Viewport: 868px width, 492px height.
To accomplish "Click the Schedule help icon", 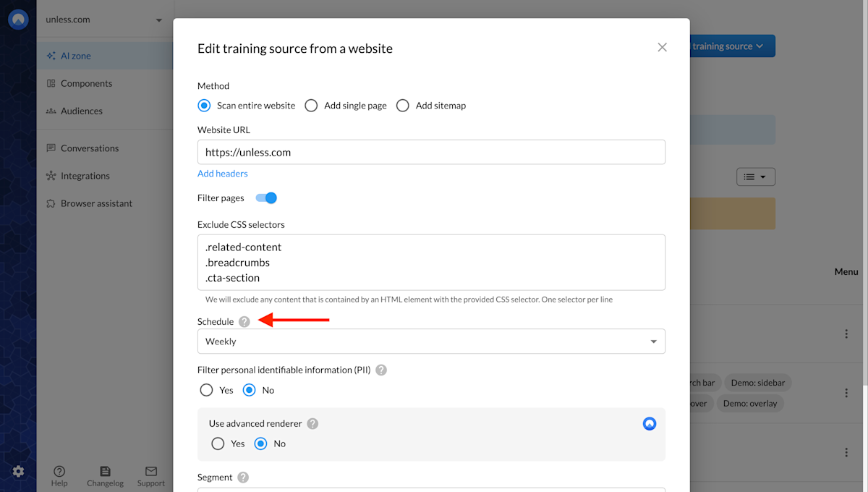I will [x=244, y=321].
